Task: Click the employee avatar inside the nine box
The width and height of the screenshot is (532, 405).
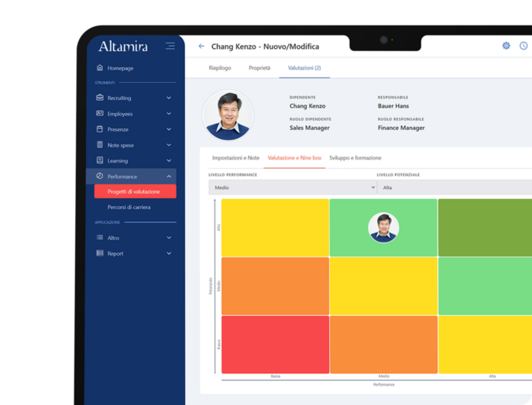Action: click(383, 227)
